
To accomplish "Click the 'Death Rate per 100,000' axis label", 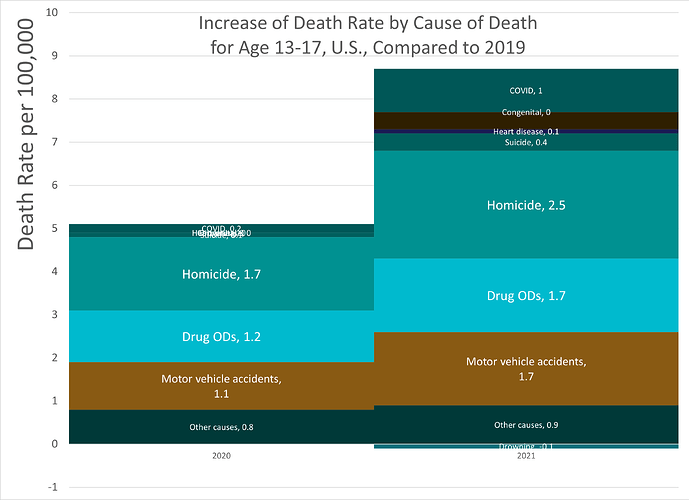I will click(x=25, y=134).
